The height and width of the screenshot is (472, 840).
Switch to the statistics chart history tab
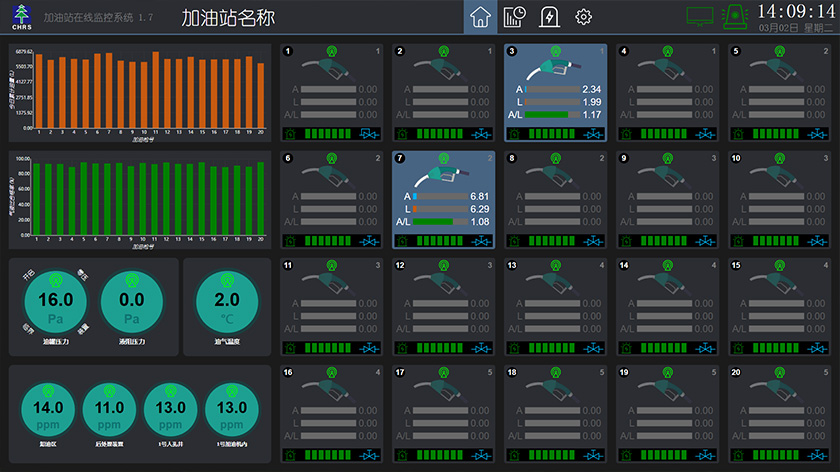pos(515,17)
